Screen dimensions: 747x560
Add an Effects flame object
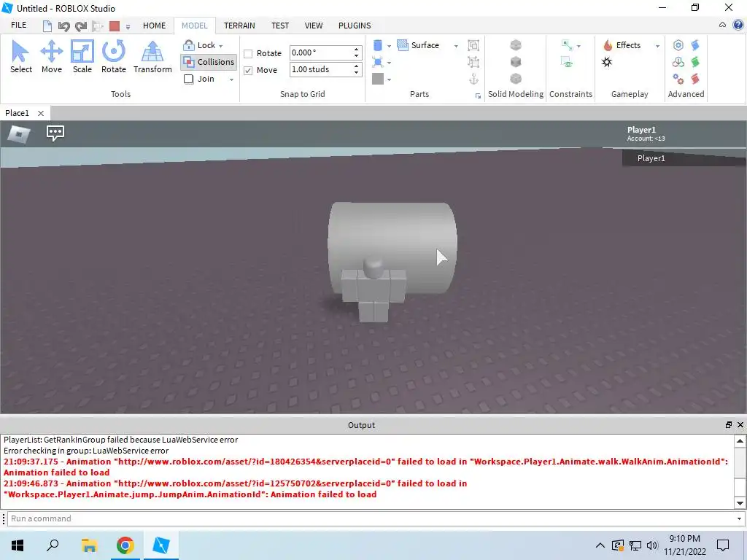pos(623,45)
